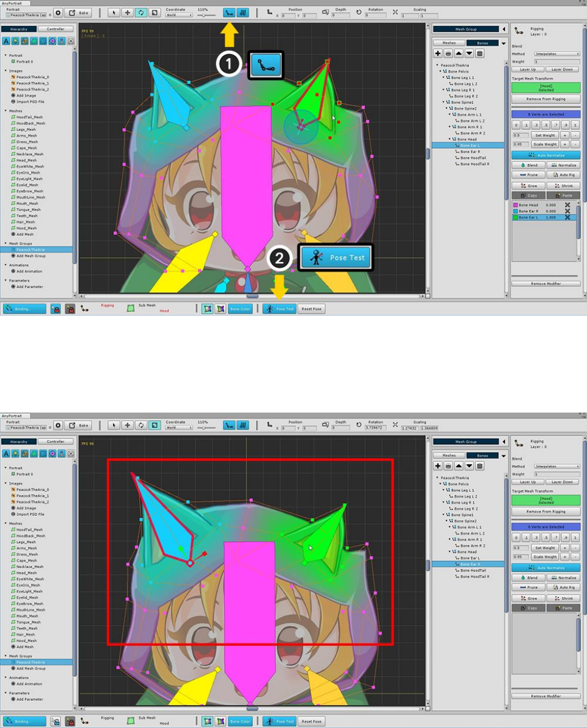Open settings gear in upper screenshot toolbar
The image size is (587, 728).
coord(58,13)
